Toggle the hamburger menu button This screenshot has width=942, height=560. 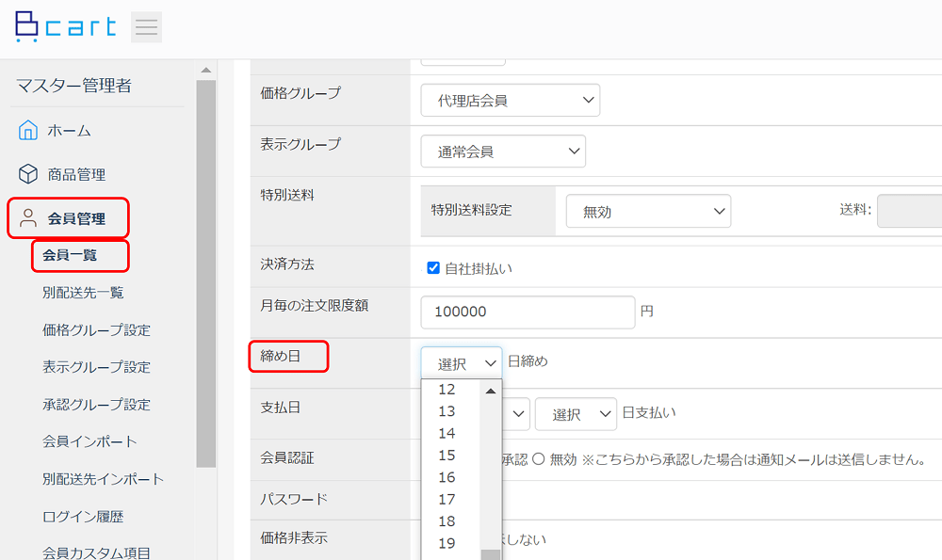[x=146, y=27]
